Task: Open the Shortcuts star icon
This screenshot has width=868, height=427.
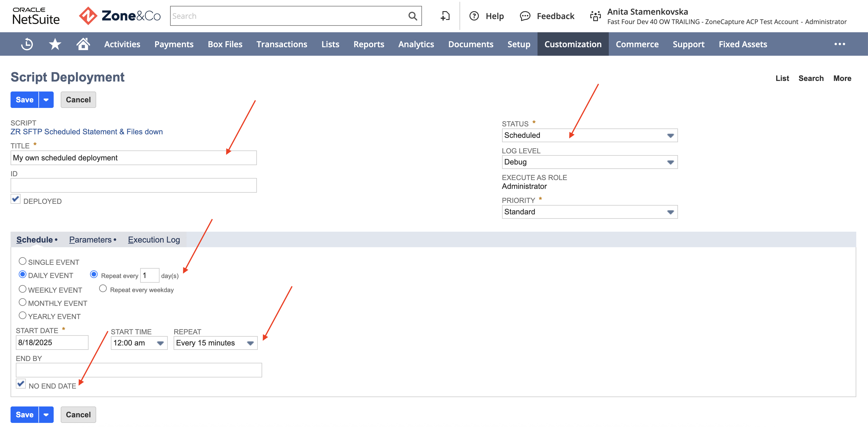Action: 55,44
